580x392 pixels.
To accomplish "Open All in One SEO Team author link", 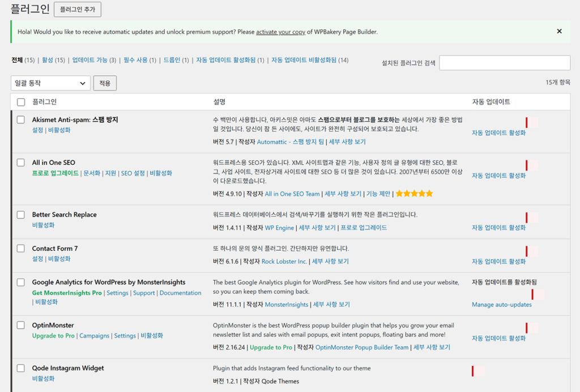I will (x=292, y=194).
